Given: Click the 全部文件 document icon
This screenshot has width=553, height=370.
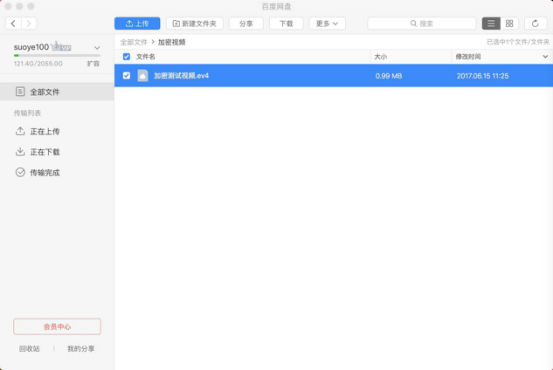Looking at the screenshot, I should pos(20,92).
